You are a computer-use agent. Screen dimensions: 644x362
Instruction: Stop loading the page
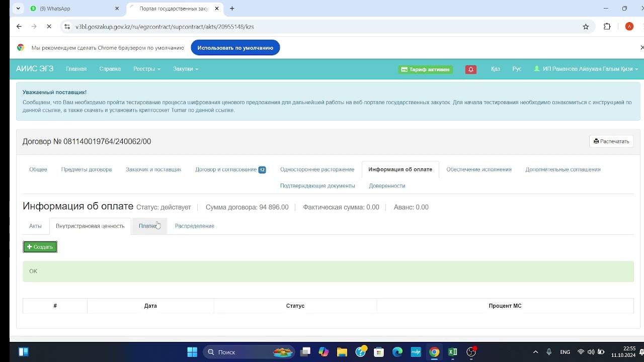pos(49,27)
